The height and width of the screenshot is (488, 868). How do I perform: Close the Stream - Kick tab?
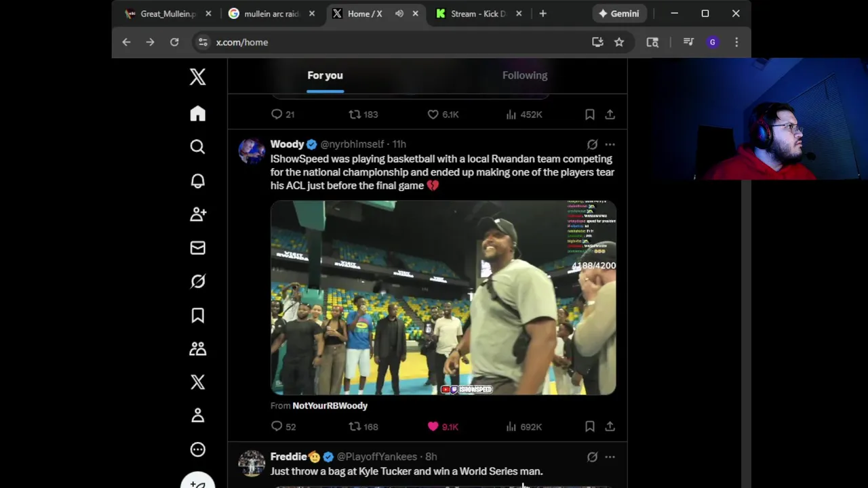coord(519,14)
